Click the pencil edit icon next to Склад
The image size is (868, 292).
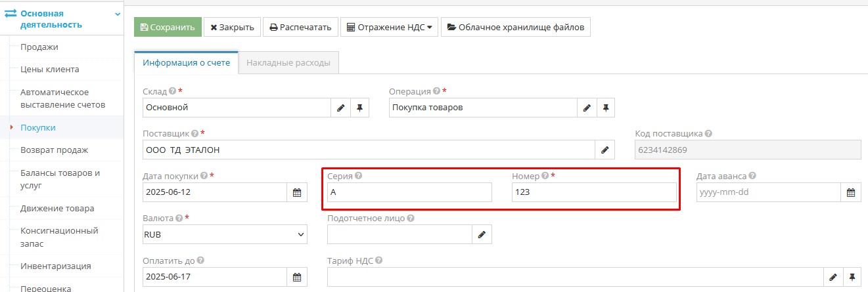tap(340, 108)
